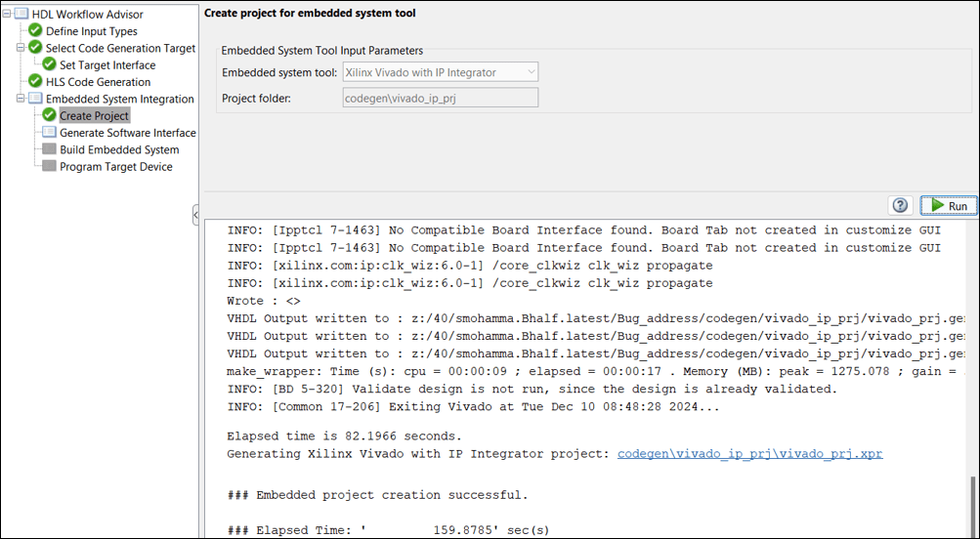Click the log output vertical scrollbar

click(972, 508)
